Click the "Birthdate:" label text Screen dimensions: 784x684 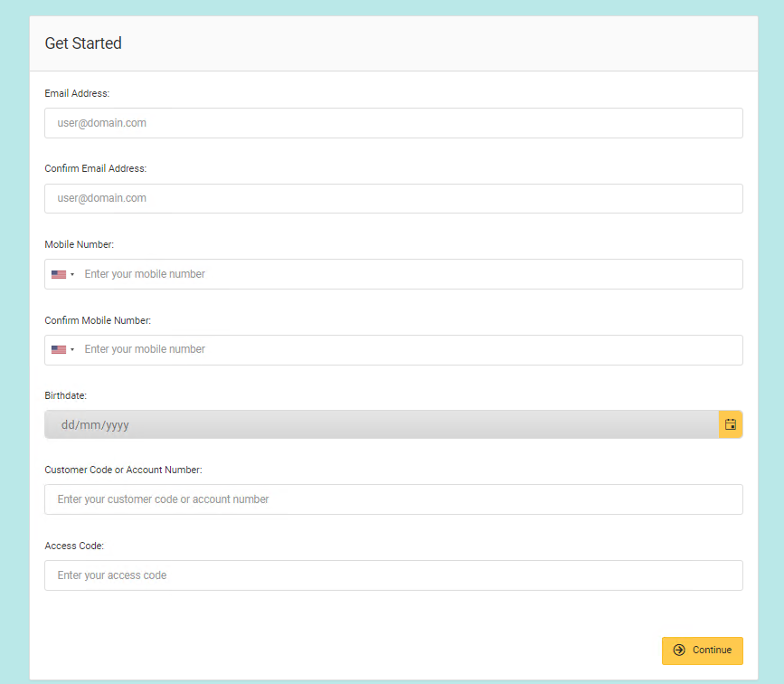(66, 395)
